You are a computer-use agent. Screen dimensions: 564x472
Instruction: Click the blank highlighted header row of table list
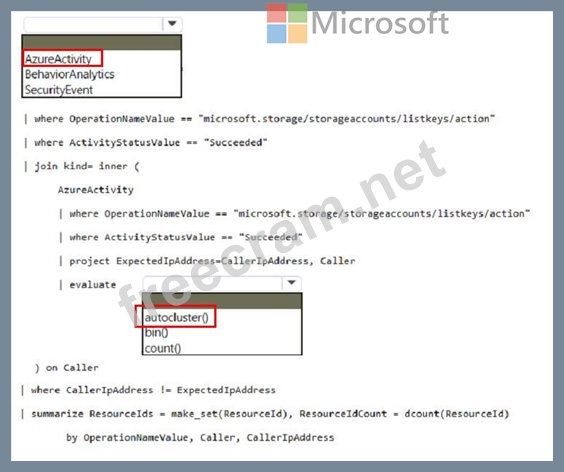coord(102,42)
